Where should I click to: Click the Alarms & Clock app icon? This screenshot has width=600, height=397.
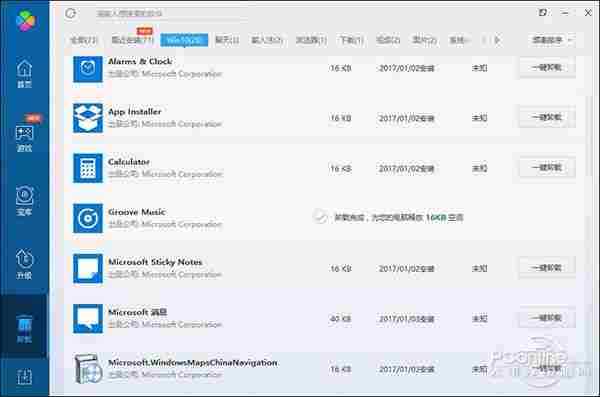pos(88,69)
